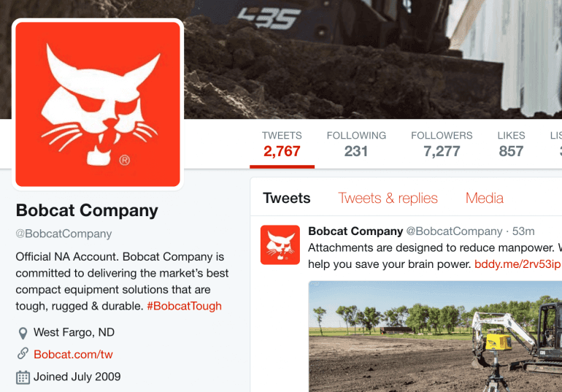Click the large Bobcat logo profile picture
The width and height of the screenshot is (562, 392).
tap(98, 104)
